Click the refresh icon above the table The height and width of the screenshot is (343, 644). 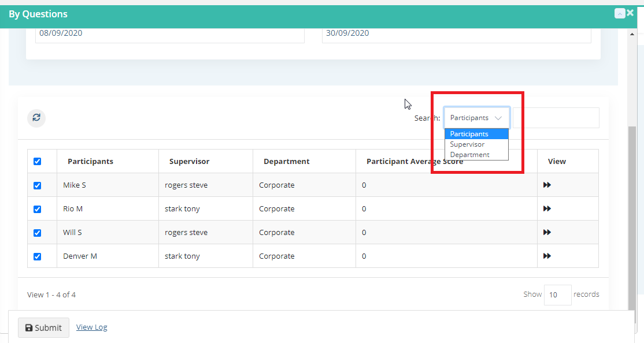(36, 118)
